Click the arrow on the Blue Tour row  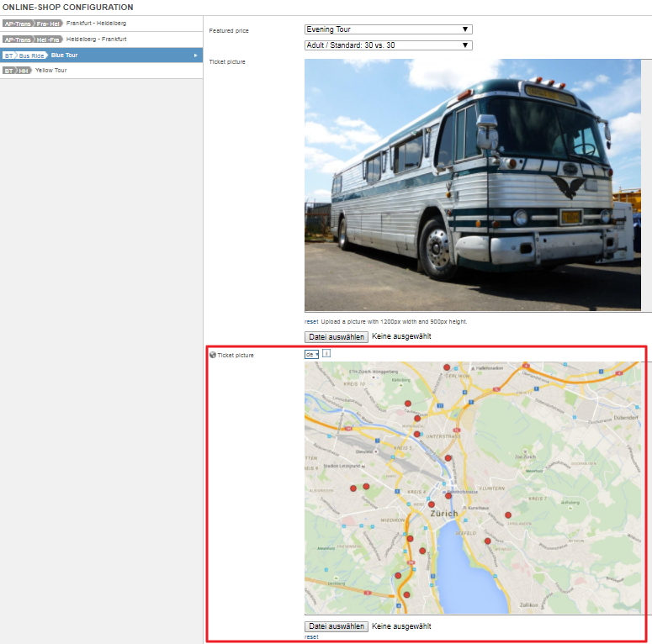tap(195, 55)
